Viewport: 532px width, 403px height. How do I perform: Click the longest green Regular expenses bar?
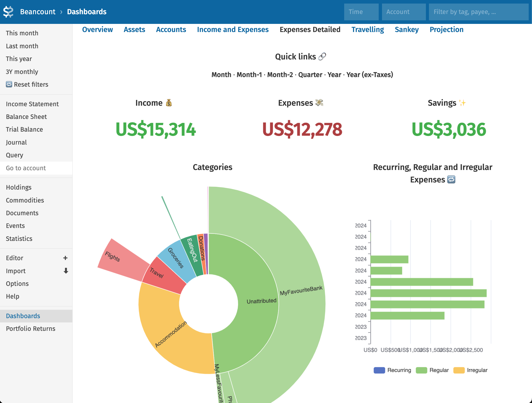click(428, 293)
